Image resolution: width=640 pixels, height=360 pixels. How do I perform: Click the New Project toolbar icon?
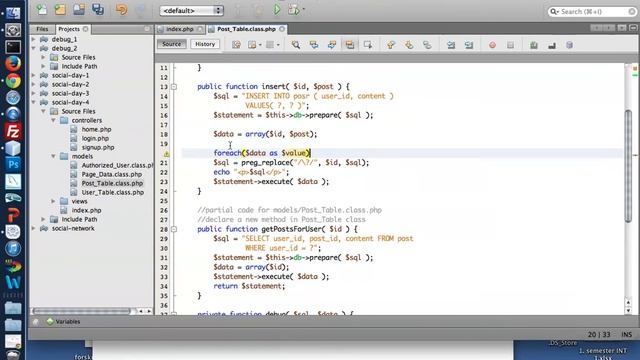coord(60,9)
